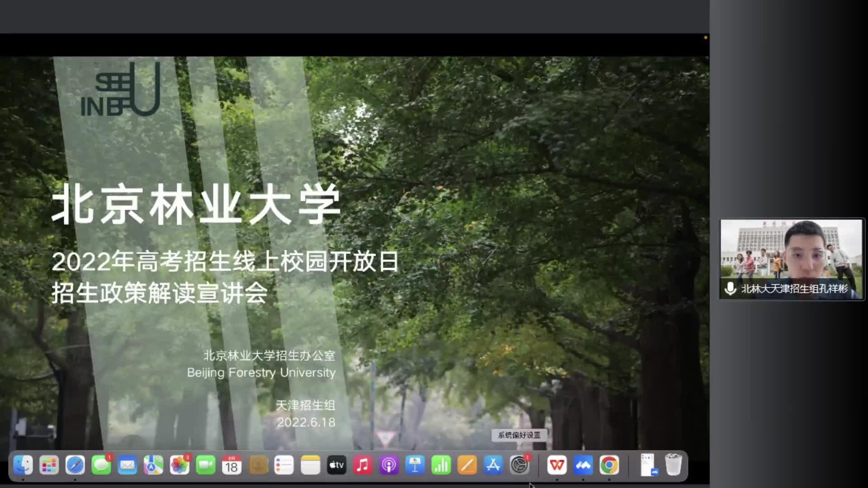Open Calendar showing 18
Image resolution: width=868 pixels, height=488 pixels.
(x=231, y=465)
